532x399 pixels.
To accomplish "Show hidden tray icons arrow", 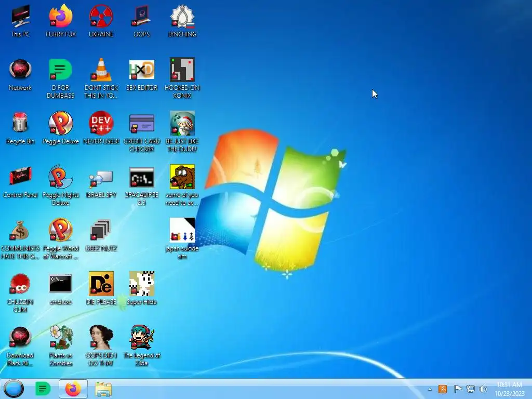I will pyautogui.click(x=430, y=389).
